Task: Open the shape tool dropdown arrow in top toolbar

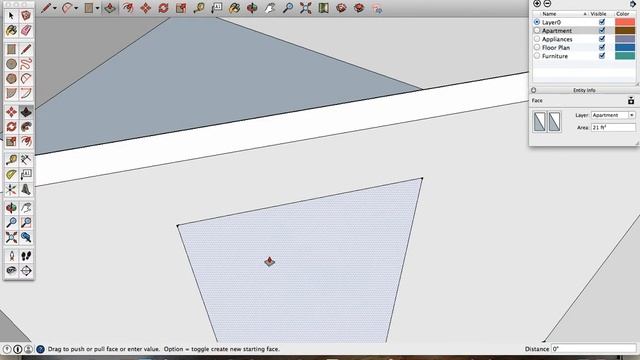Action: (98, 8)
